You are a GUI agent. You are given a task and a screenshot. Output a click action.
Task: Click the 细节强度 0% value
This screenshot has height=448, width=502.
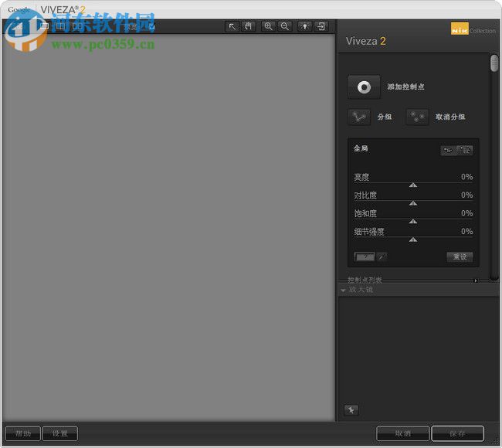pos(466,232)
